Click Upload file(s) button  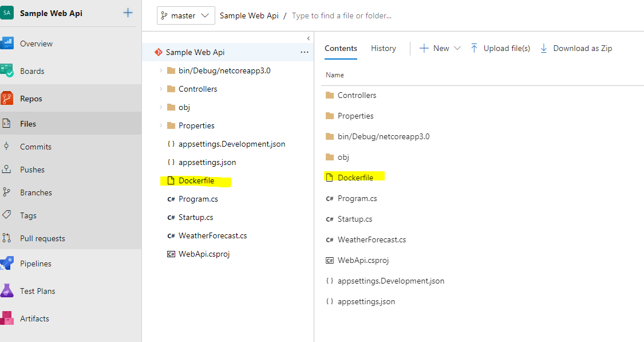coord(500,48)
